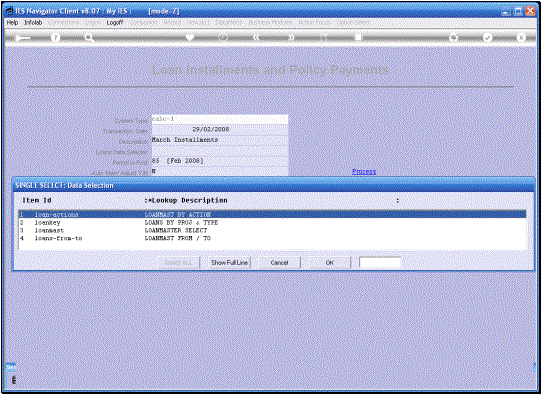541x394 pixels.
Task: Click the SINGLE SELECT: Data Selection title bar
Action: 273,185
